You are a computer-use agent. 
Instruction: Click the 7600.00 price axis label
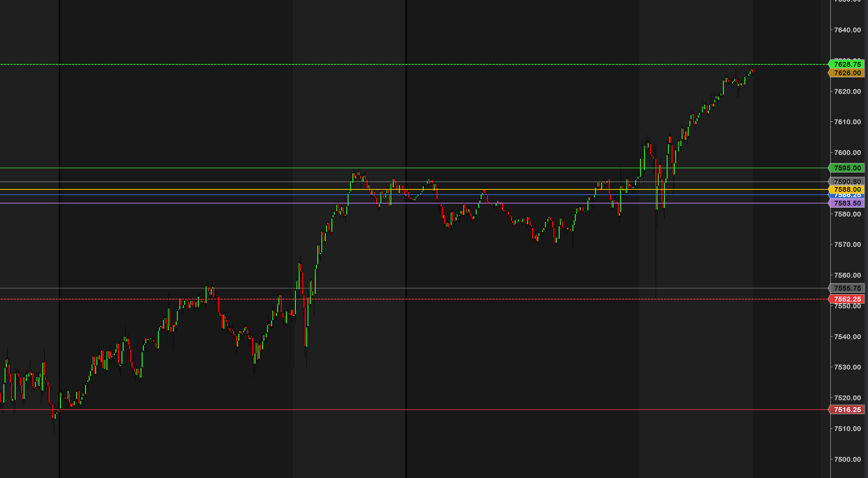coord(847,153)
